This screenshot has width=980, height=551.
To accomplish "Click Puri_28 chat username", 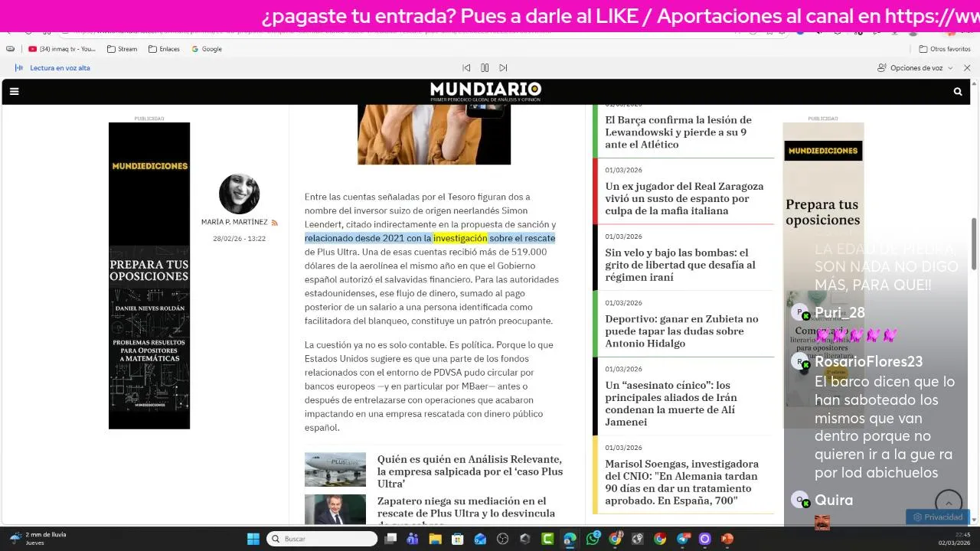I will pos(840,312).
